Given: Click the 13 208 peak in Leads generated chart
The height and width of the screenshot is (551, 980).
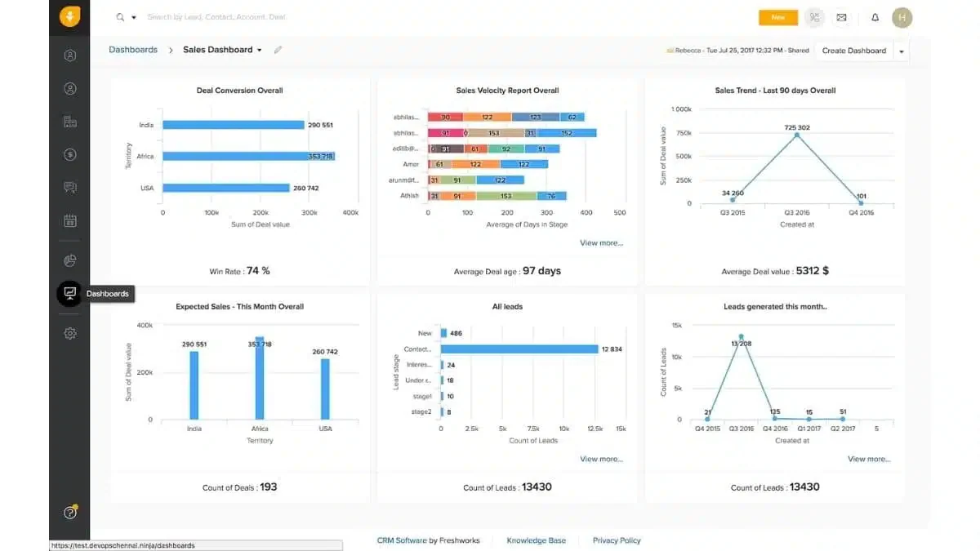Looking at the screenshot, I should tap(741, 336).
